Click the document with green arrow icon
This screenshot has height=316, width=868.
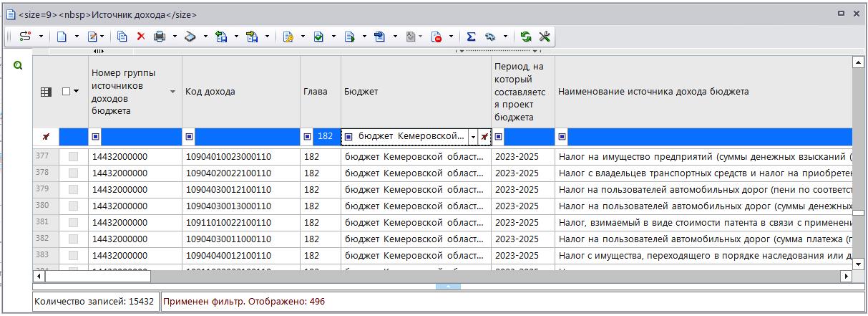(350, 36)
